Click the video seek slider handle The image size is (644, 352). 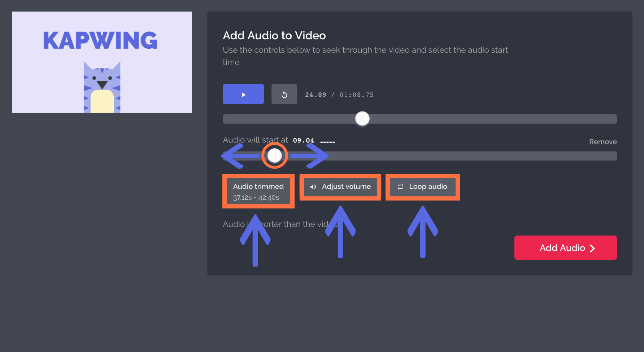click(362, 119)
